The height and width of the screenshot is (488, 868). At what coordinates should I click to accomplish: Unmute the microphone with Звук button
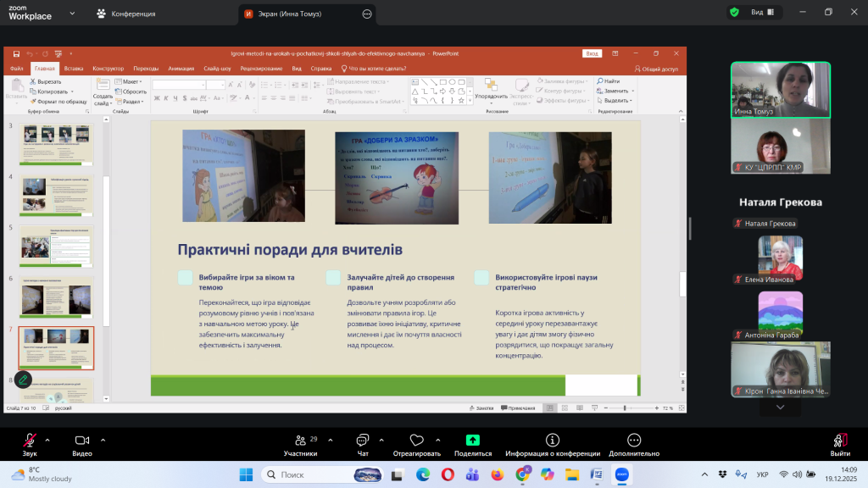click(30, 441)
